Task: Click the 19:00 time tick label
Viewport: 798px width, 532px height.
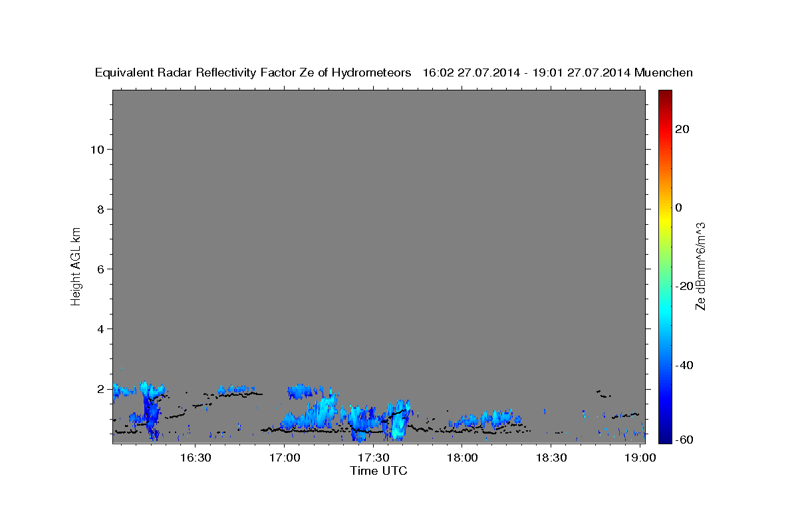Action: click(640, 458)
